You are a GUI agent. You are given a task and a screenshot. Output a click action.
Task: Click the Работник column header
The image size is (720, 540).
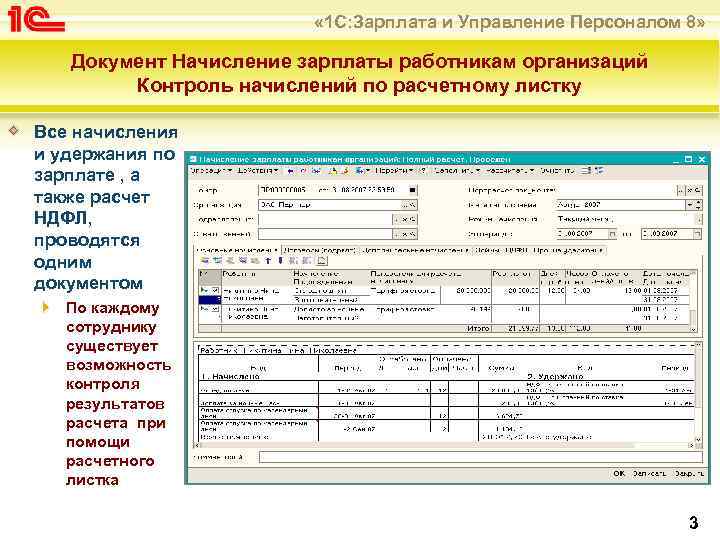point(256,277)
